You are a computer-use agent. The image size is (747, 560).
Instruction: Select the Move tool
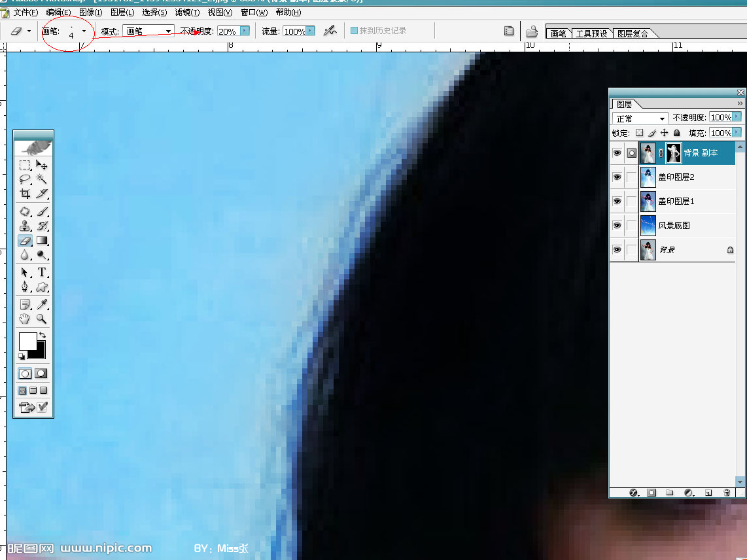[x=42, y=166]
